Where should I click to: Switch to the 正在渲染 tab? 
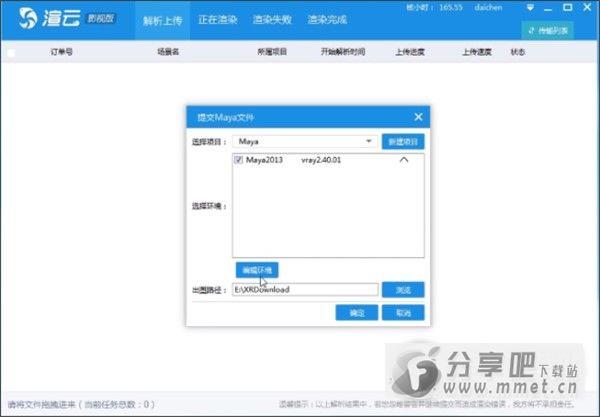pos(218,20)
